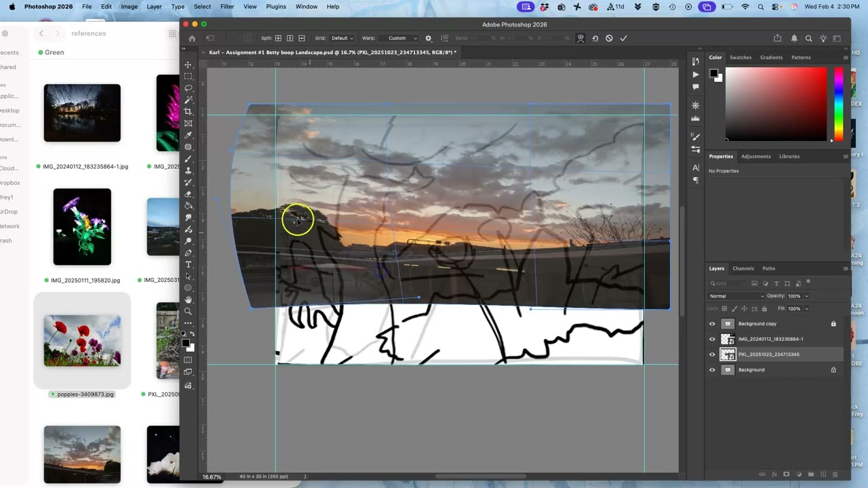Open the Filter menu

(x=227, y=7)
